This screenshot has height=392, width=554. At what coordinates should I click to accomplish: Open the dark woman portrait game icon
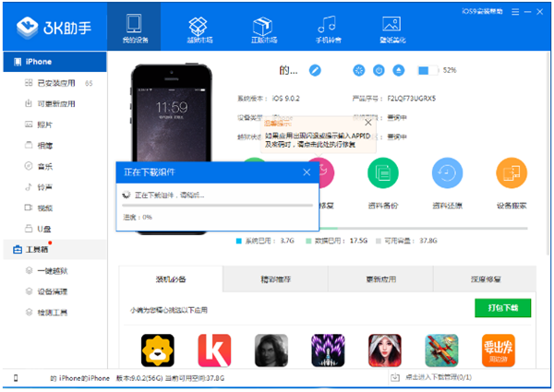click(x=271, y=350)
